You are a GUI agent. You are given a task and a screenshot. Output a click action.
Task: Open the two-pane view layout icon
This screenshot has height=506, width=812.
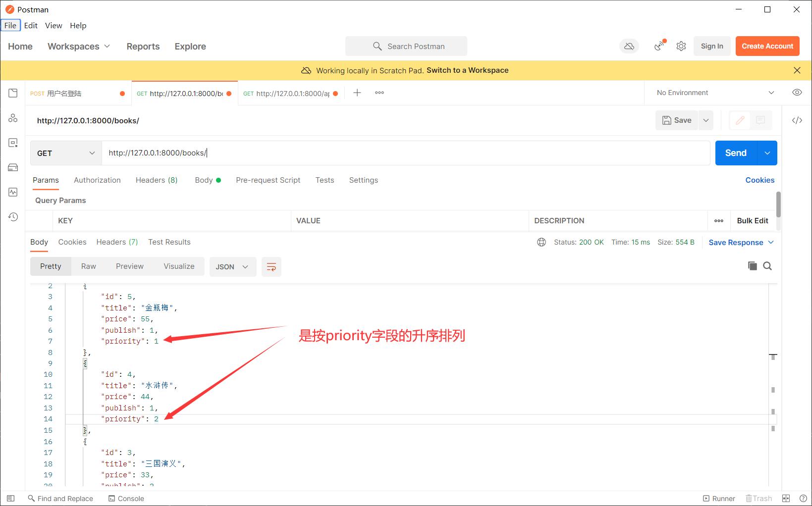coord(786,499)
